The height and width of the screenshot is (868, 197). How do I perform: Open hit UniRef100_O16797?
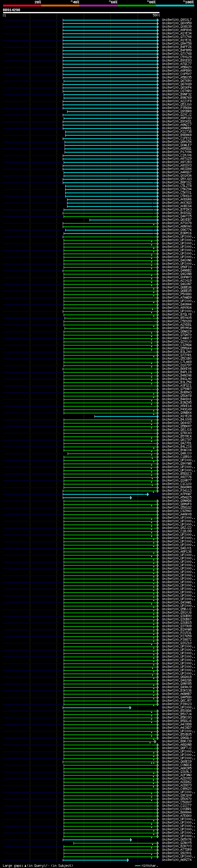176,365
